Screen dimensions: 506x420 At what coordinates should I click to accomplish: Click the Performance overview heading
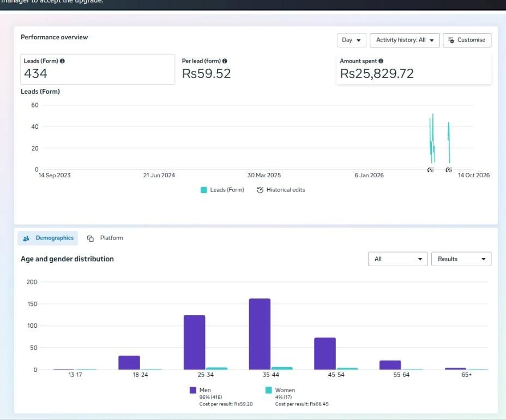(54, 37)
